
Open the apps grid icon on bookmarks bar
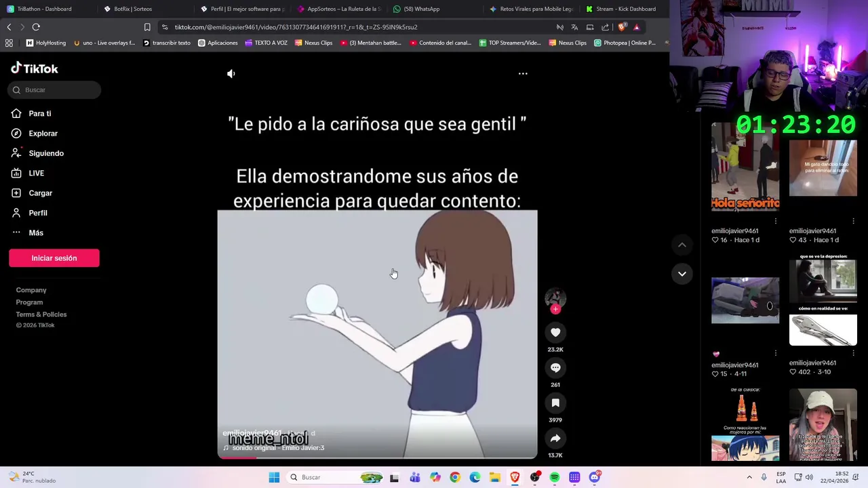[9, 43]
